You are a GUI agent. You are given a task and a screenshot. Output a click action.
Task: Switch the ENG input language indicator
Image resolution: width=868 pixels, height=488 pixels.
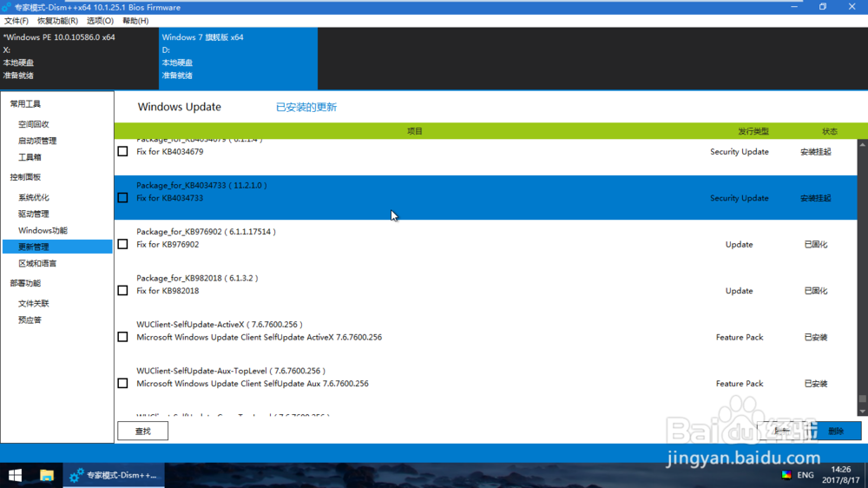(806, 475)
